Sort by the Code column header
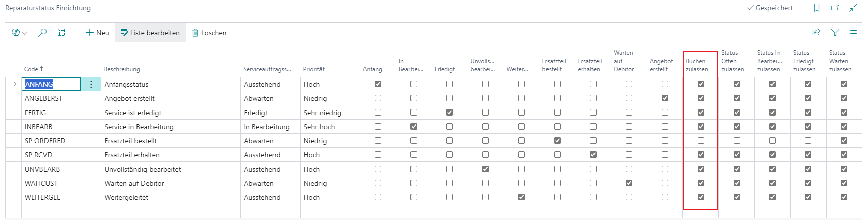Screen dimensions: 868x220 [34, 69]
